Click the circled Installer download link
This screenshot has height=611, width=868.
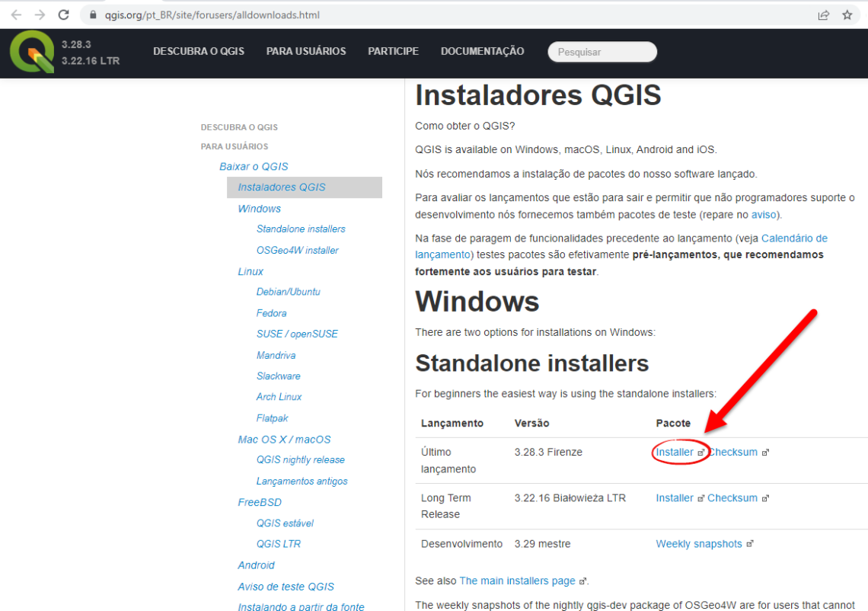(675, 452)
